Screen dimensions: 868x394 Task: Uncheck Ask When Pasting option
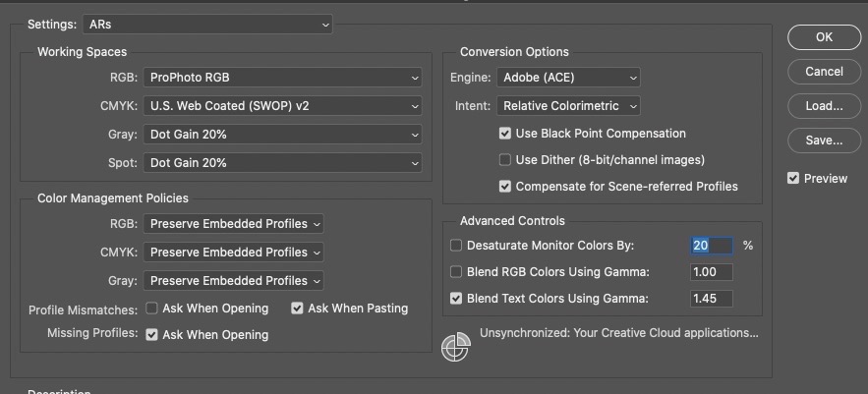[x=298, y=309]
